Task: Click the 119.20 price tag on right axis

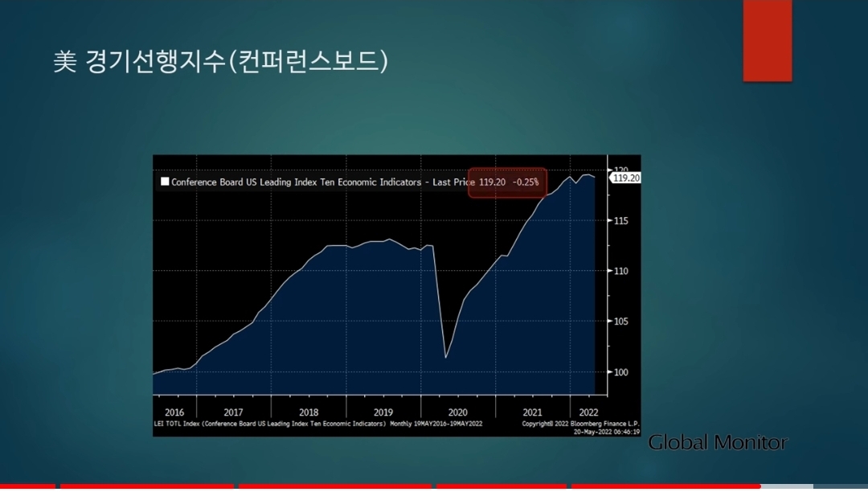Action: click(625, 178)
